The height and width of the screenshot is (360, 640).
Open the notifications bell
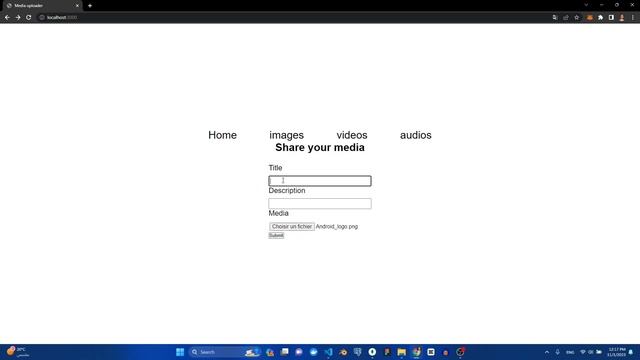[x=631, y=352]
